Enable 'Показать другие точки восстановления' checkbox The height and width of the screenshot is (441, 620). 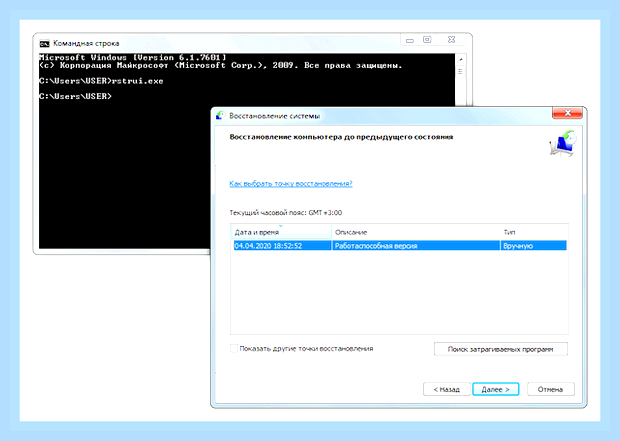click(x=234, y=348)
